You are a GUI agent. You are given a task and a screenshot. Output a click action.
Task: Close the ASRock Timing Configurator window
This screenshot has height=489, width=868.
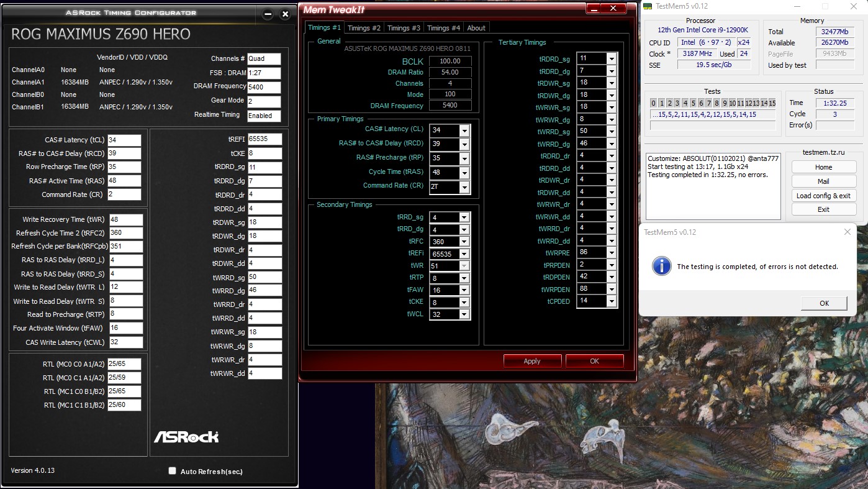coord(285,14)
